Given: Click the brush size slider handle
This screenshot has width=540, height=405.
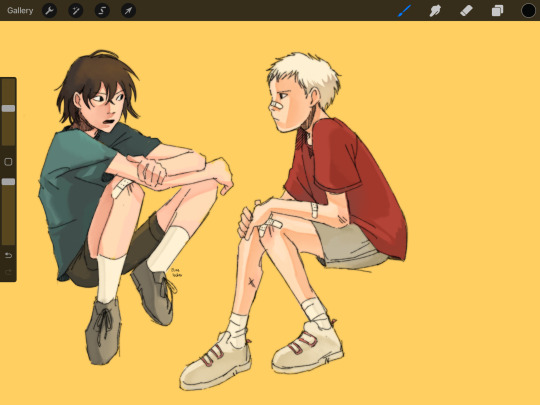Looking at the screenshot, I should point(8,108).
